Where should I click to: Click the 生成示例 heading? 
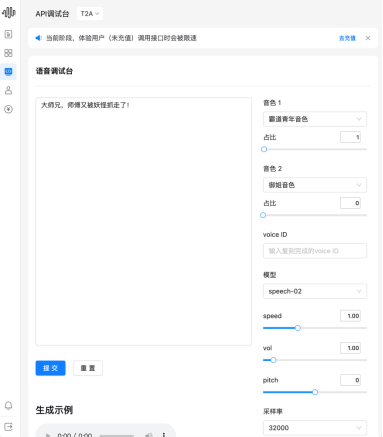54,410
